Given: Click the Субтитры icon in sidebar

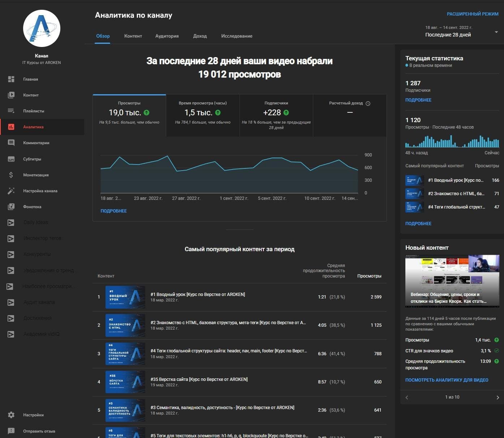Looking at the screenshot, I should [11, 159].
